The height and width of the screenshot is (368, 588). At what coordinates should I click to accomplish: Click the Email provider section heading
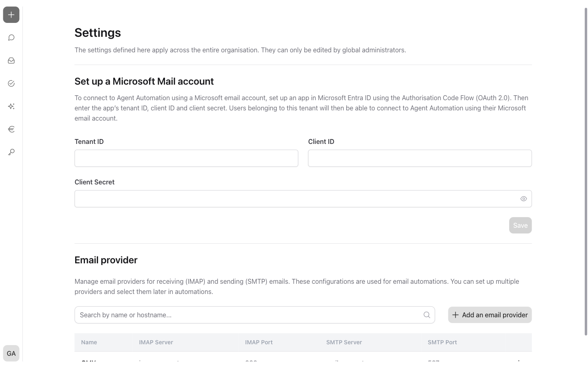point(106,260)
